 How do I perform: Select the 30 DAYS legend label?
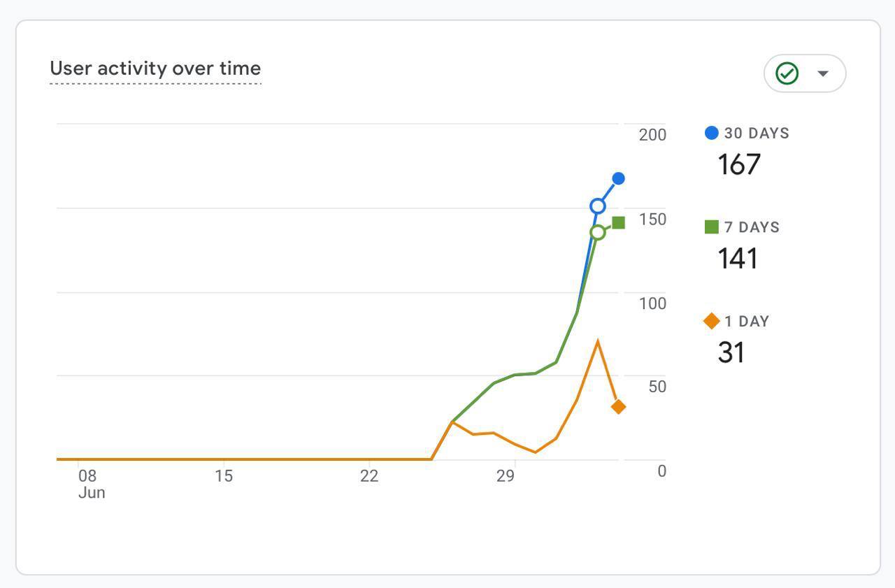757,133
